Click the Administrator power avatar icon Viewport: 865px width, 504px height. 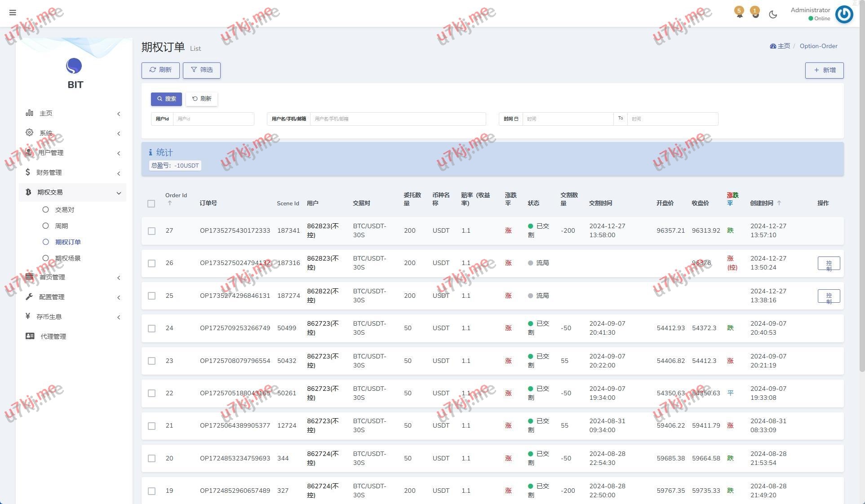(x=844, y=14)
